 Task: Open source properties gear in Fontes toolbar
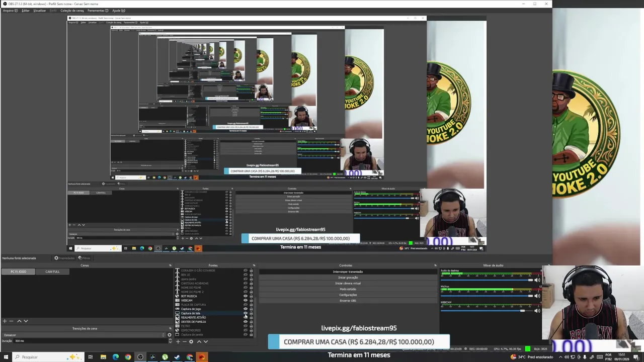point(191,341)
